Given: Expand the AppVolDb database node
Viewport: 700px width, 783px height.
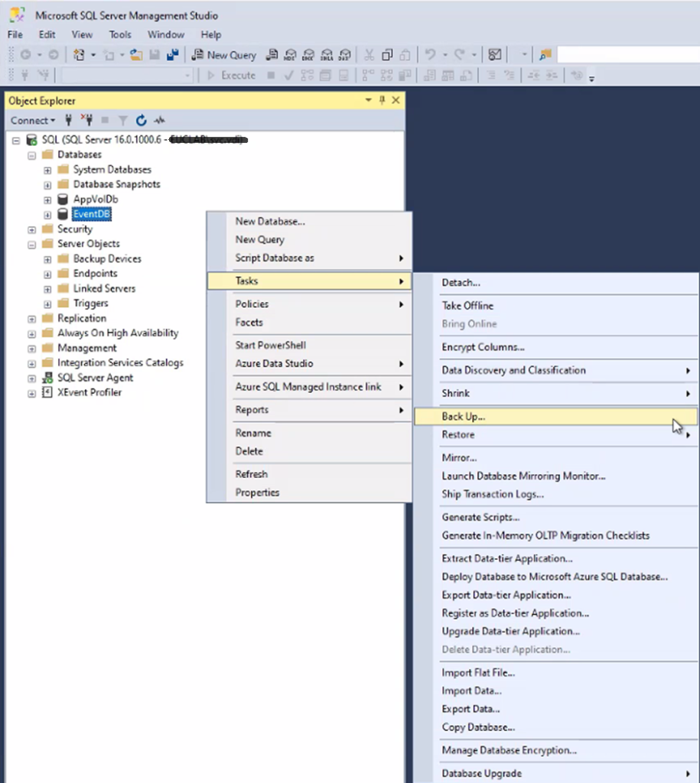Looking at the screenshot, I should (x=47, y=200).
